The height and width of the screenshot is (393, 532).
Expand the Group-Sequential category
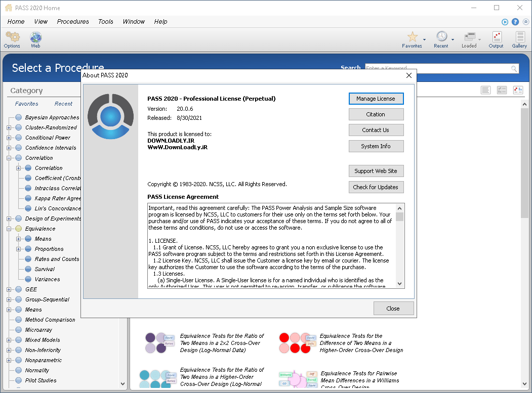point(9,299)
